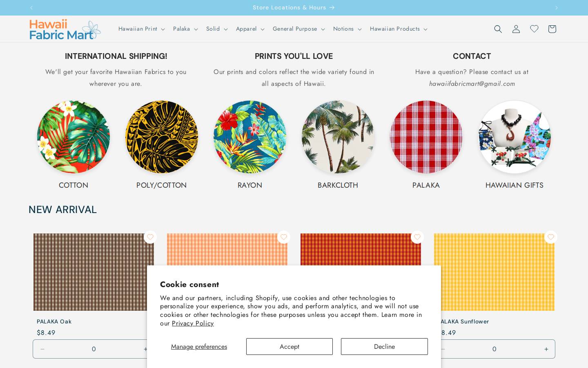The image size is (588, 368).
Task: Decrease PALAKA Oak quantity with minus
Action: [x=42, y=349]
